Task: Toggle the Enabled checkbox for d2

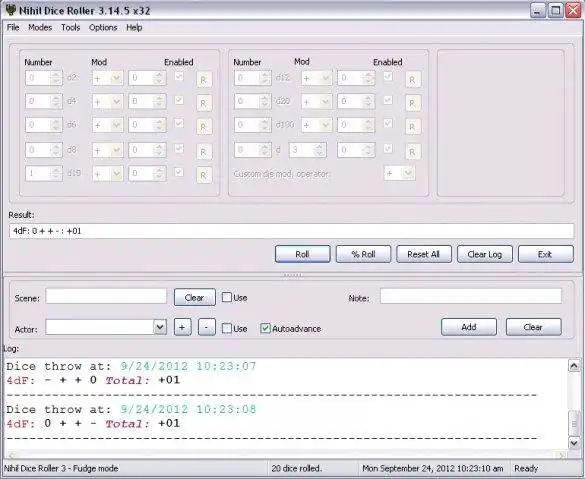Action: pos(179,76)
